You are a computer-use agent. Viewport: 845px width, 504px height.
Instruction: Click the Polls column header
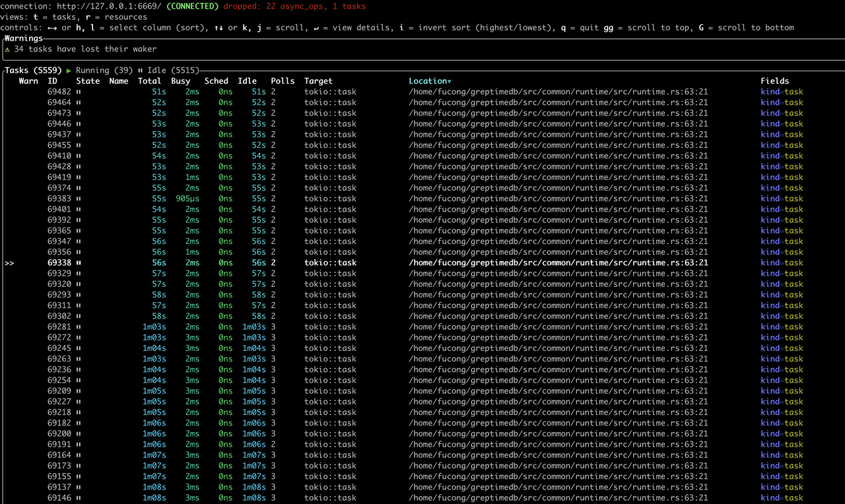click(283, 80)
